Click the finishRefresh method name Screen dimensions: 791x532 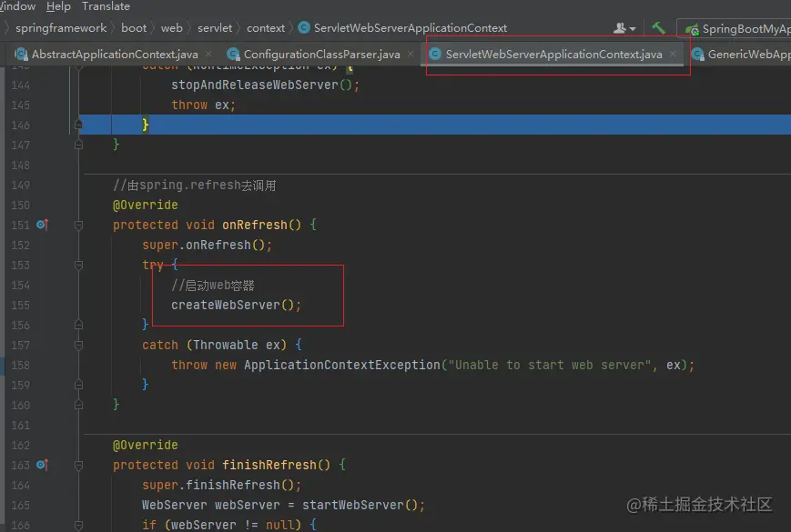(269, 465)
